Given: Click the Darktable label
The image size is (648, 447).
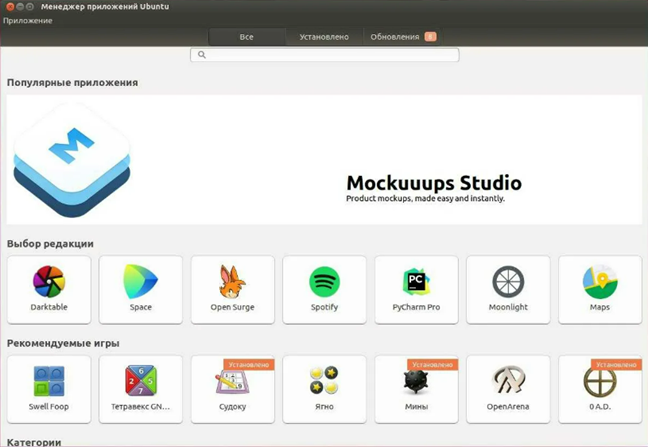Looking at the screenshot, I should click(x=49, y=307).
